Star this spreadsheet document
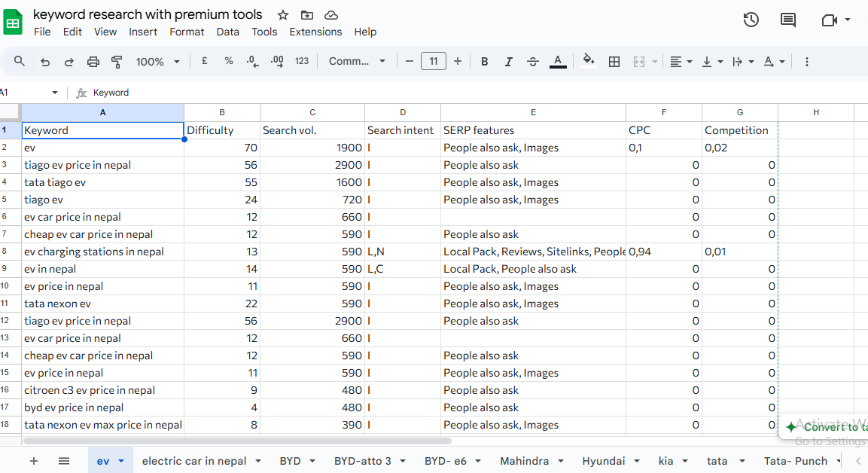The image size is (868, 473). (x=283, y=15)
